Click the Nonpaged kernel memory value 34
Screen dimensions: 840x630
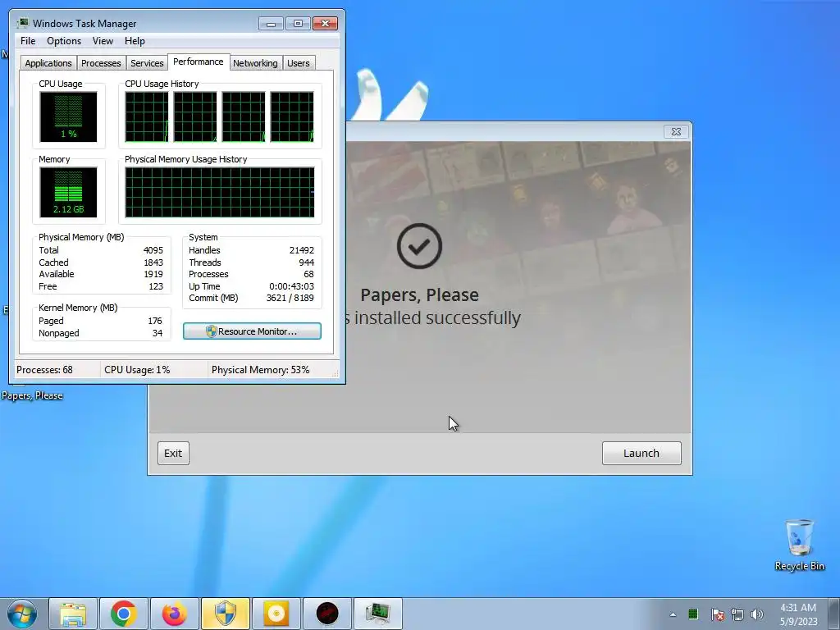pos(157,333)
